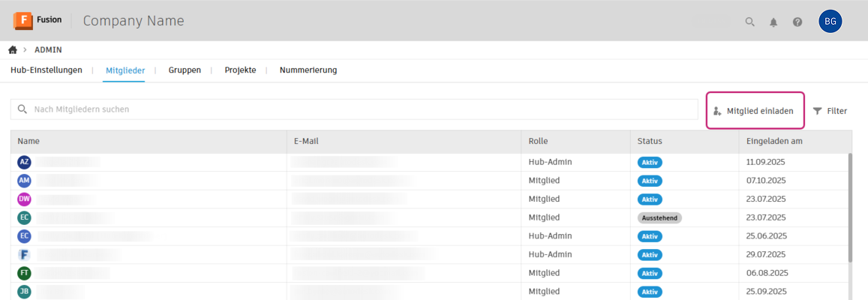The height and width of the screenshot is (300, 868).
Task: Click the DW member avatar
Action: (24, 199)
